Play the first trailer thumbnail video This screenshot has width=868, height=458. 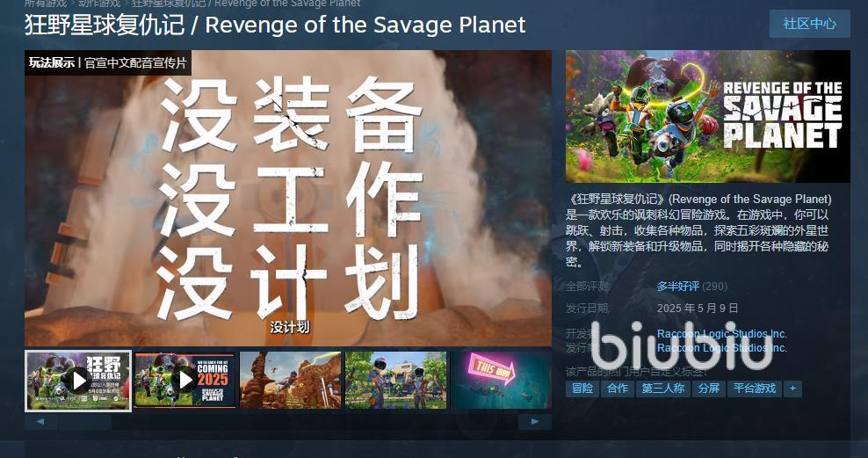[x=78, y=381]
